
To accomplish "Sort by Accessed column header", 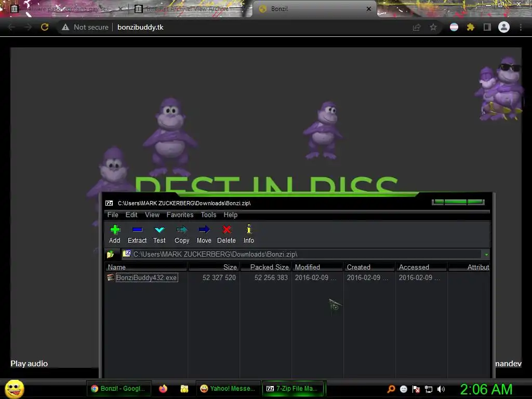I will (422, 267).
